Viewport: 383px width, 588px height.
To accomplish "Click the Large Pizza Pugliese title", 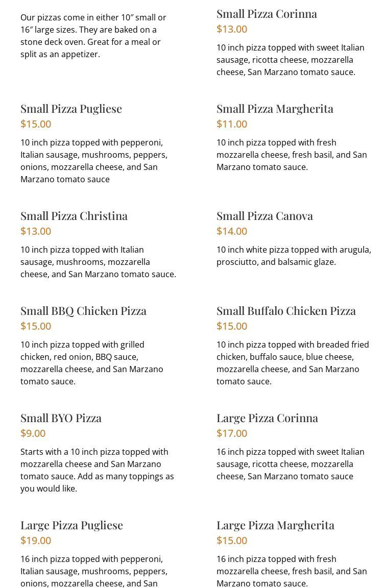I will (71, 525).
